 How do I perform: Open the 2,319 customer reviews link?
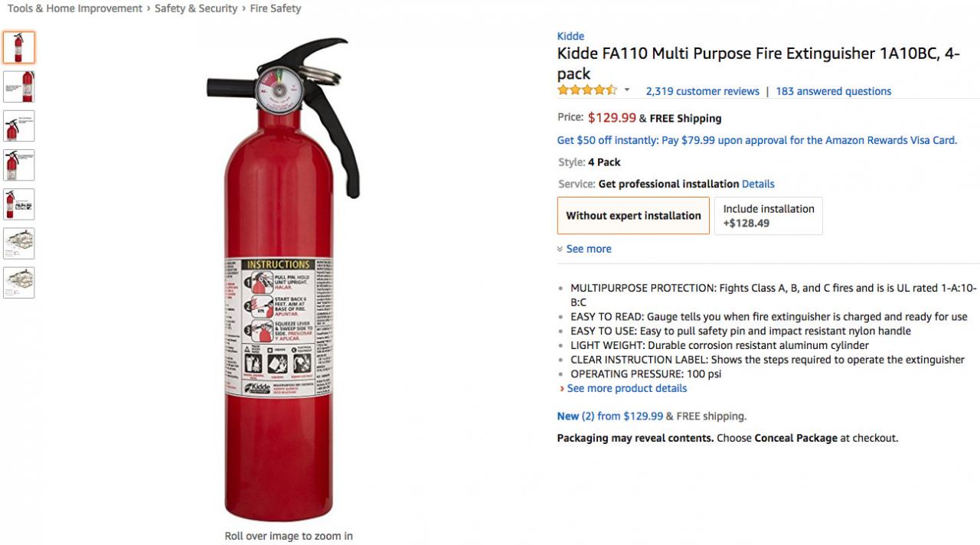click(702, 91)
